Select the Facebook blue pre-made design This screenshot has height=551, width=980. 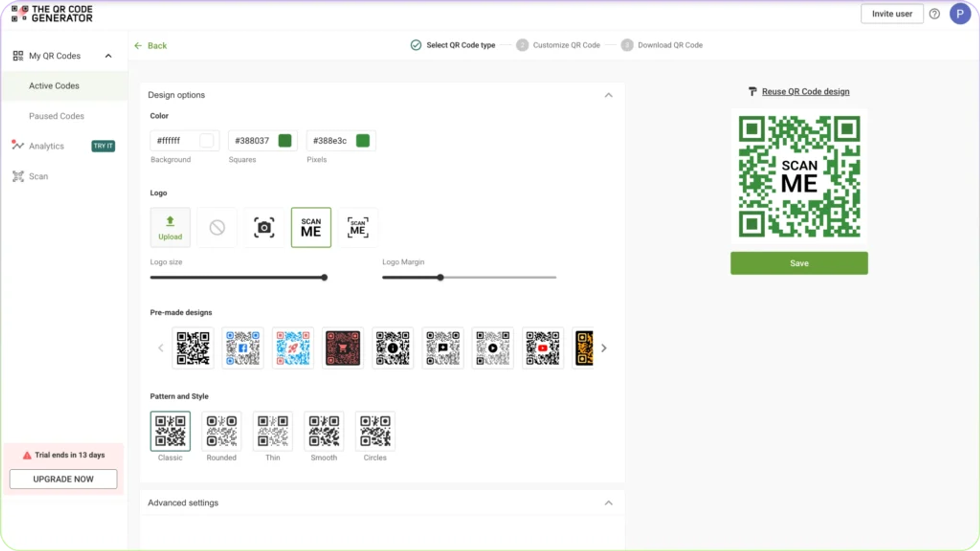click(243, 348)
